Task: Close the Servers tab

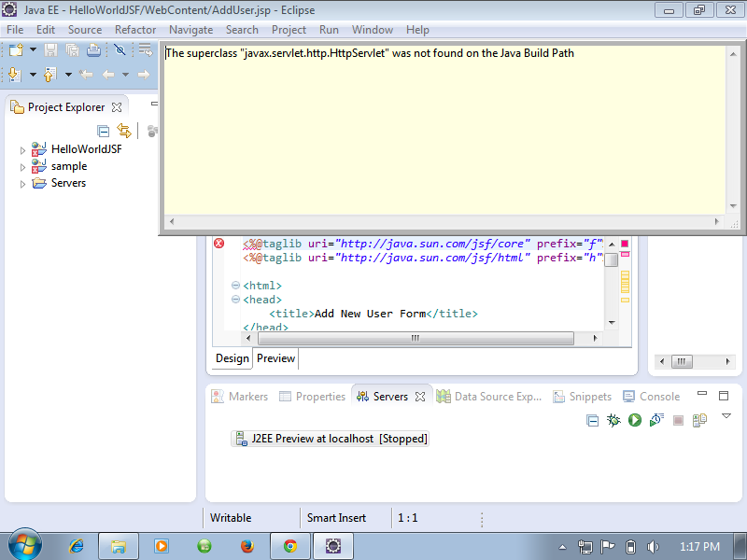Action: (x=420, y=397)
